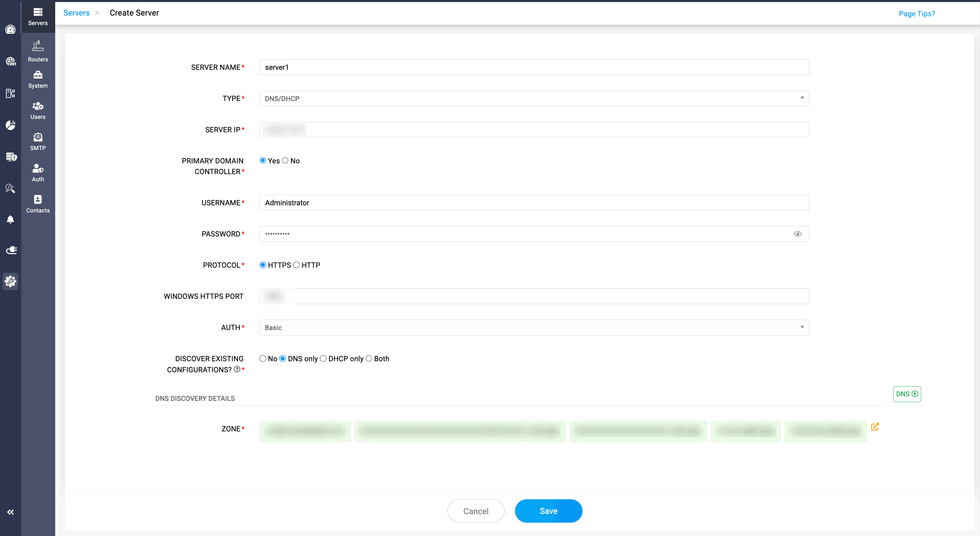This screenshot has height=536, width=980.
Task: Collapse the sidebar with double-chevron arrow
Action: (x=10, y=512)
